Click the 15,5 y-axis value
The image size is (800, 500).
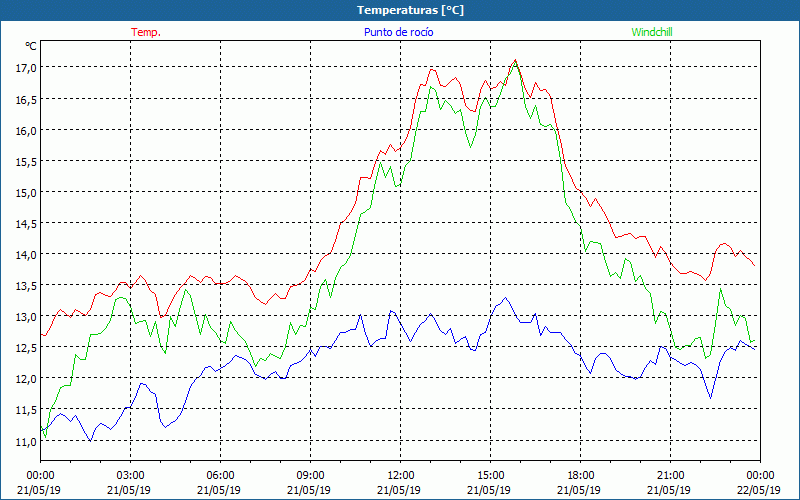26,161
